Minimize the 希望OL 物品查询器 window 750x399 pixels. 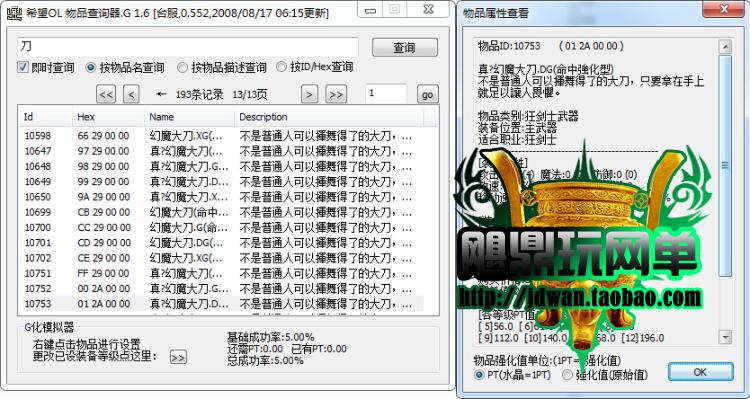pyautogui.click(x=370, y=9)
